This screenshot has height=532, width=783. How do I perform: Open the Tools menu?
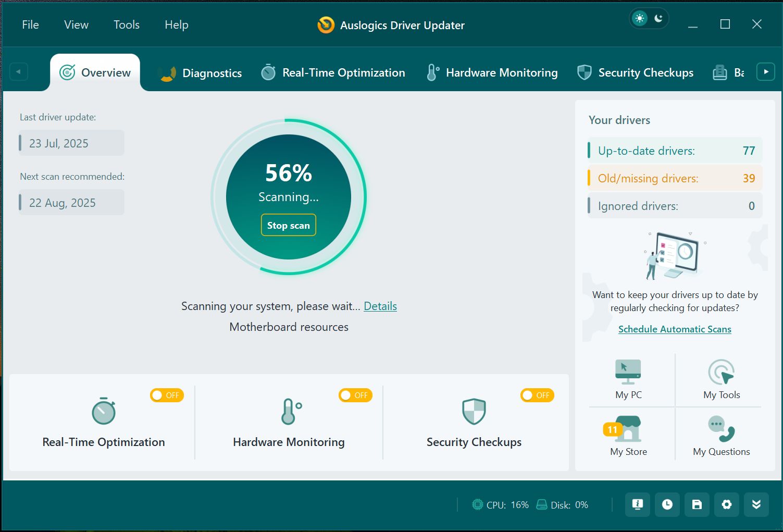127,25
